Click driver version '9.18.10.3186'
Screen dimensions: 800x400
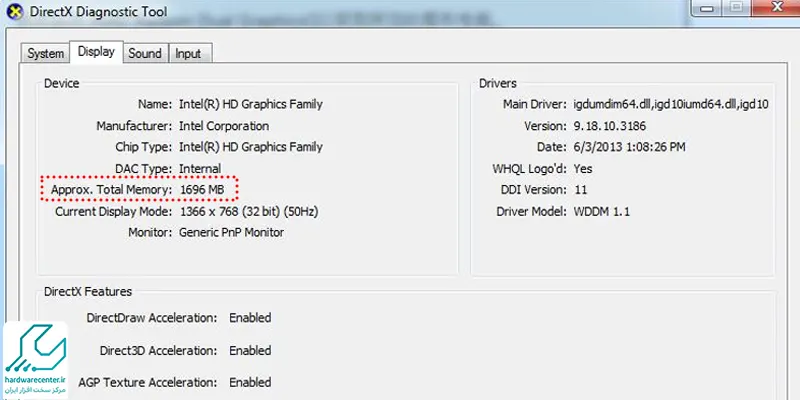click(x=609, y=126)
